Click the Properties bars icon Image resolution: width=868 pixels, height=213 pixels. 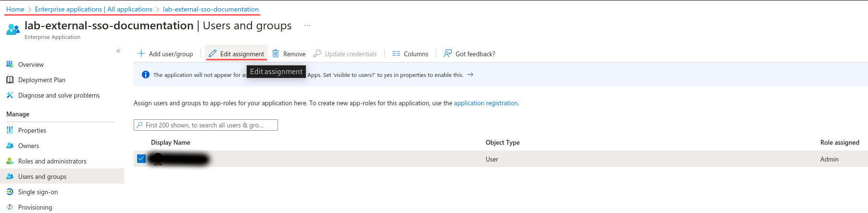(x=10, y=130)
